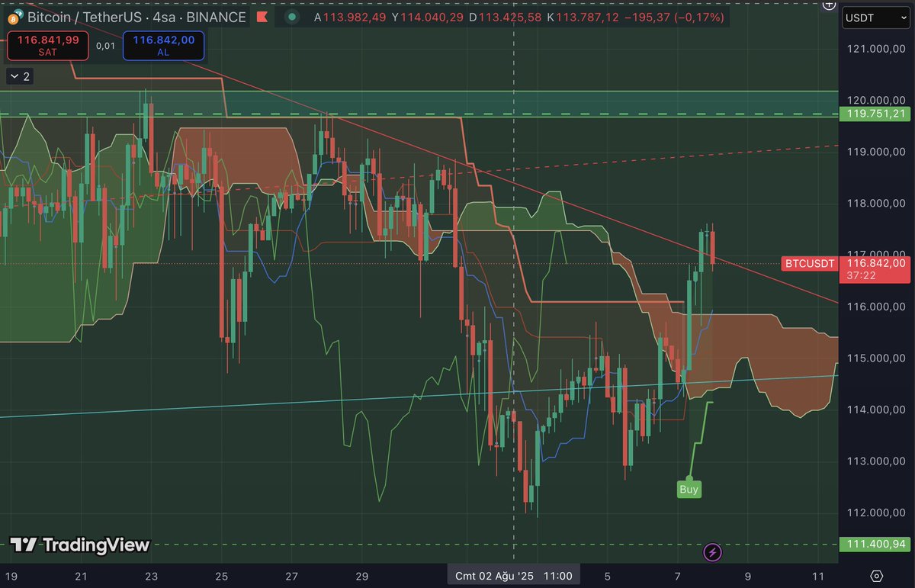Click the green Buy signal label on chart

[689, 489]
